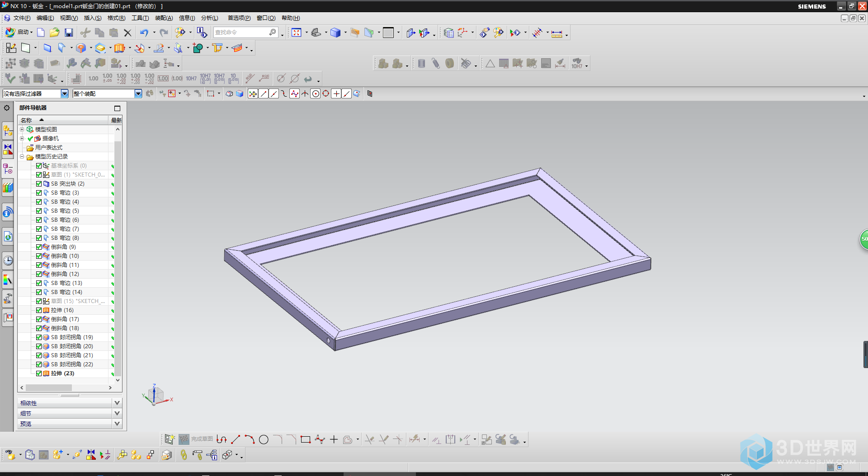Uncheck the SB 封闭拐角 (19) checkbox

39,337
